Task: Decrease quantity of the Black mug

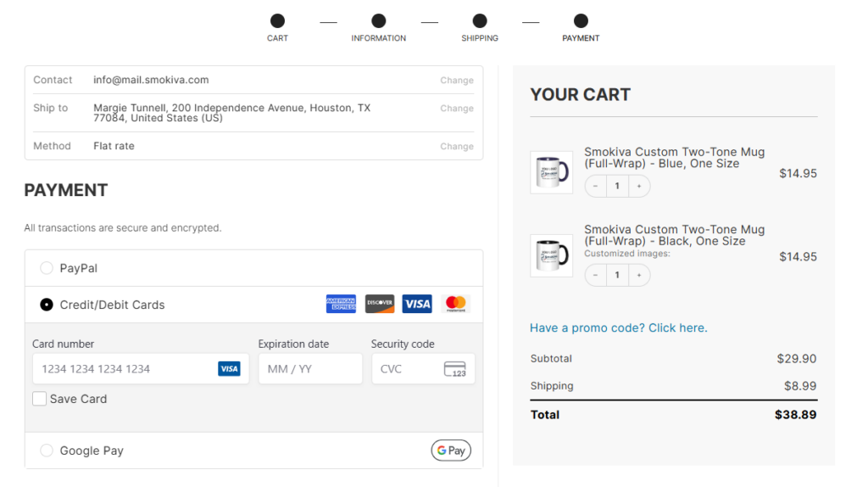Action: point(595,275)
